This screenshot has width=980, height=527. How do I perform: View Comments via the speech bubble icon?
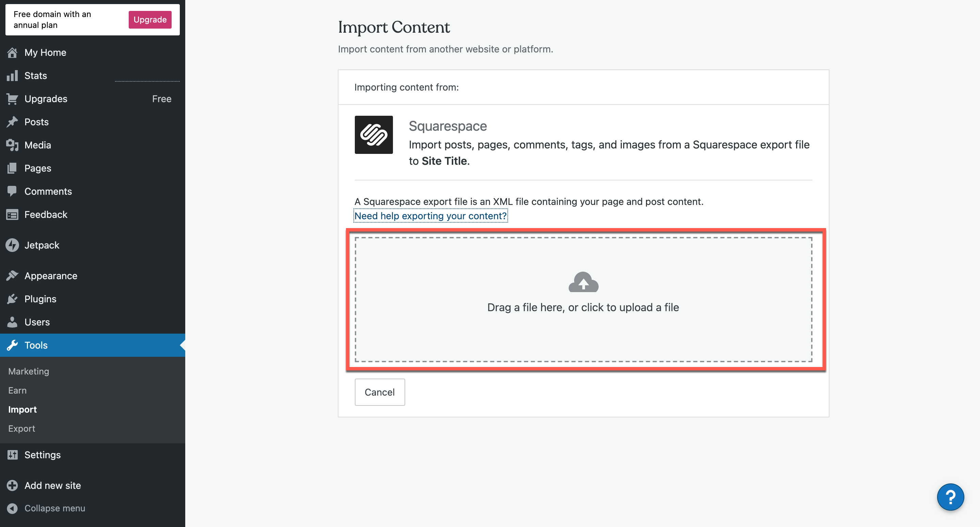(x=12, y=191)
